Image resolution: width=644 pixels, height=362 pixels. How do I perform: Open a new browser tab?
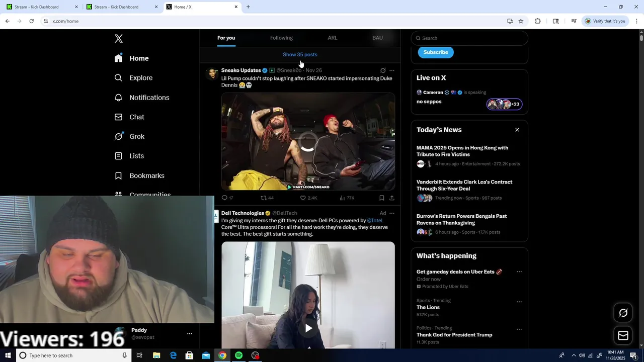[248, 7]
